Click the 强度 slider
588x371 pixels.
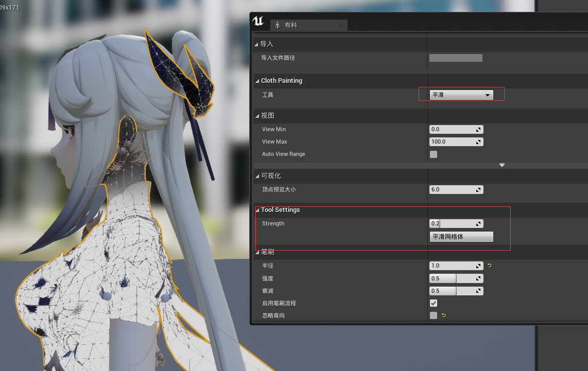coord(456,278)
